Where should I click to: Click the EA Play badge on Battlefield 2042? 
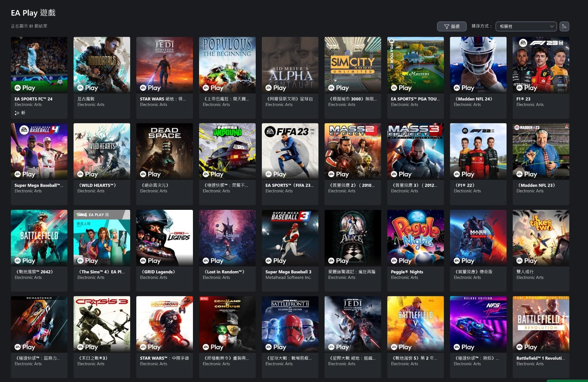(25, 261)
